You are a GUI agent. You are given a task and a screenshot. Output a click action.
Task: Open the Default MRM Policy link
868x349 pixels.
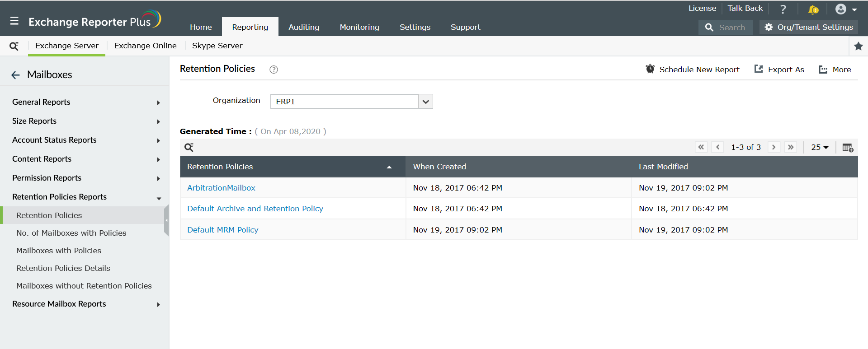click(223, 230)
